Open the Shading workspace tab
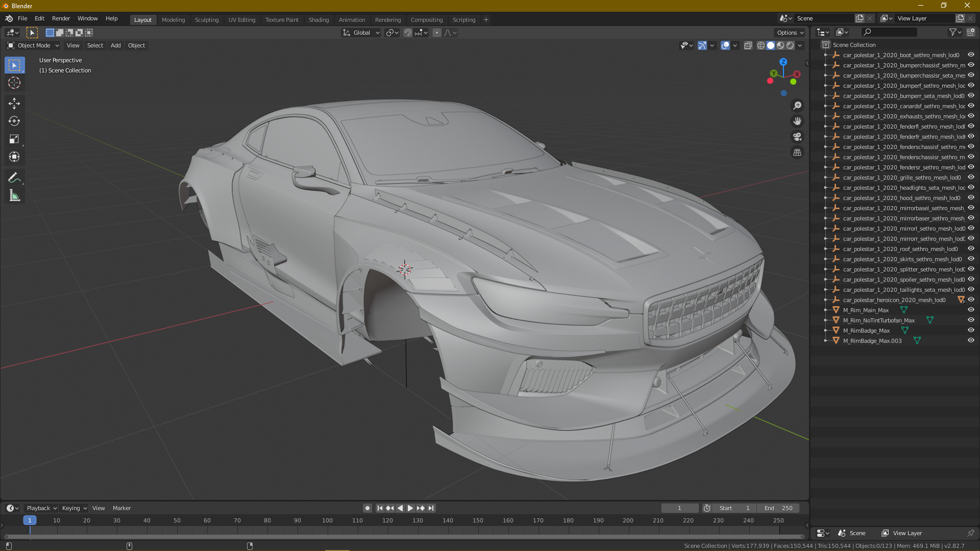 coord(318,19)
